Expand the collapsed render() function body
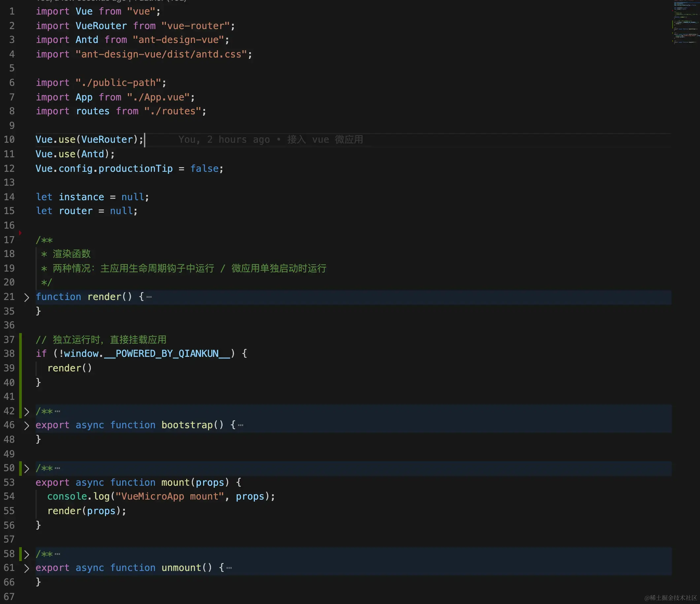 [26, 297]
